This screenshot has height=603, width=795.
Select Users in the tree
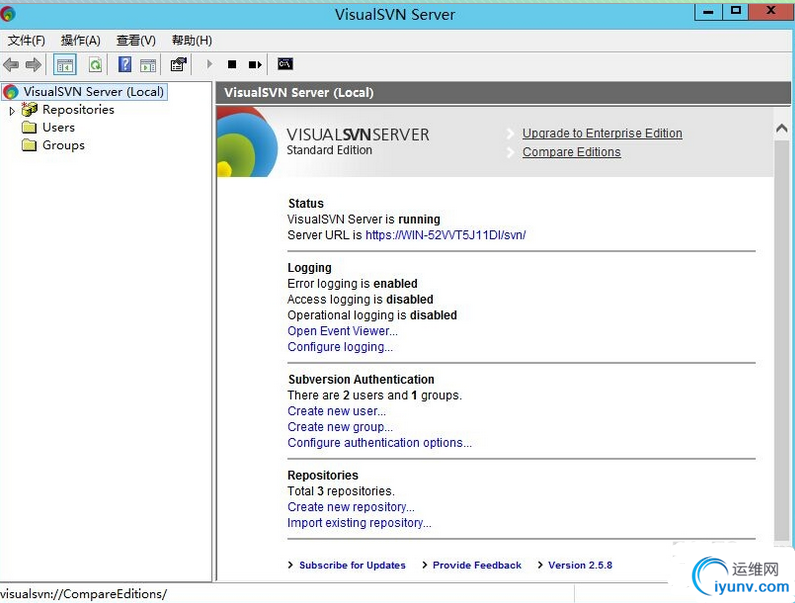coord(58,127)
